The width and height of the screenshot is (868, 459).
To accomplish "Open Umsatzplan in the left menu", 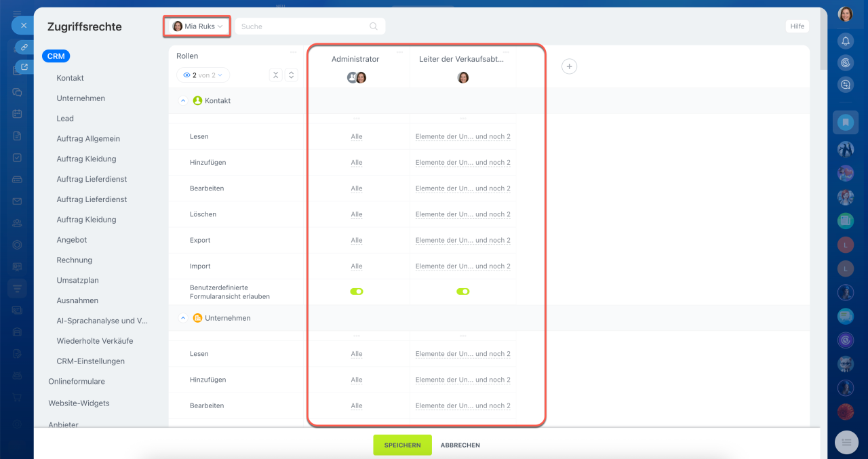I will coord(77,281).
